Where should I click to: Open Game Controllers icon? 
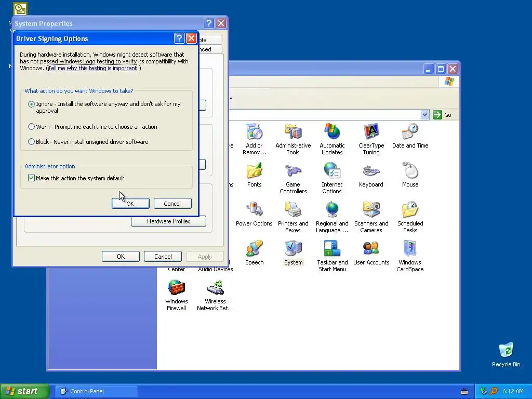(293, 170)
